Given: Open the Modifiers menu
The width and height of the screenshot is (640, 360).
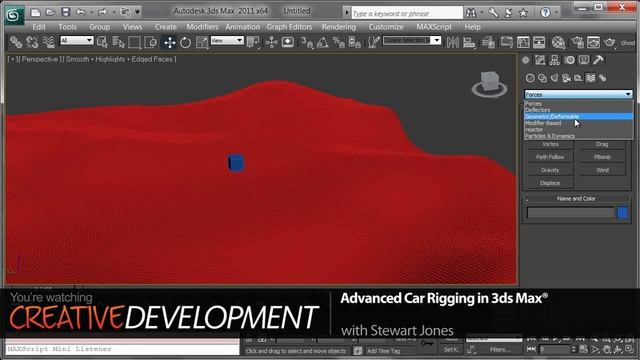Looking at the screenshot, I should point(202,27).
